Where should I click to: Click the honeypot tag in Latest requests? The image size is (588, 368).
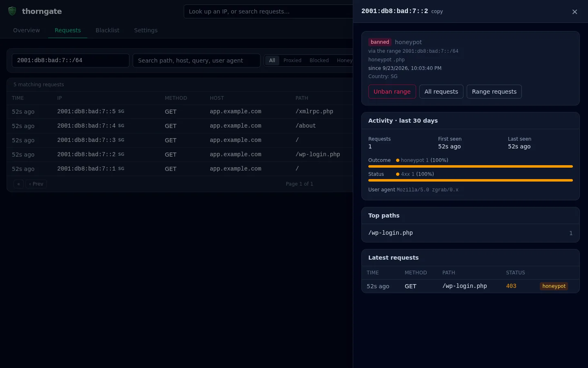[554, 286]
